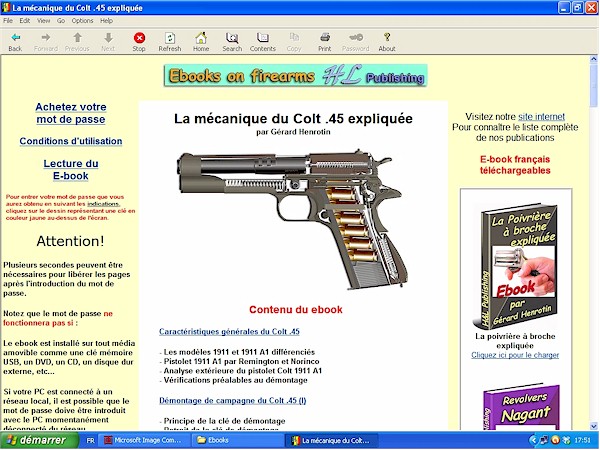Image resolution: width=600 pixels, height=450 pixels.
Task: Open the Options menu
Action: tap(82, 21)
